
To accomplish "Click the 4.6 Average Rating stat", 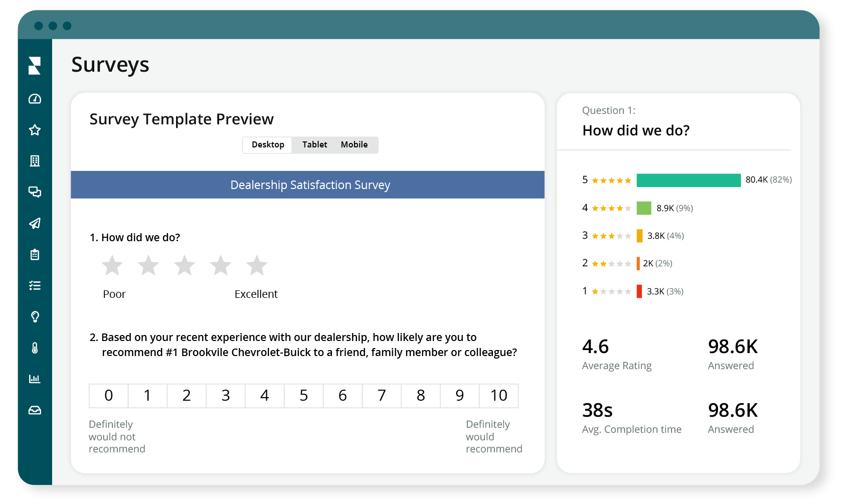I will 617,355.
